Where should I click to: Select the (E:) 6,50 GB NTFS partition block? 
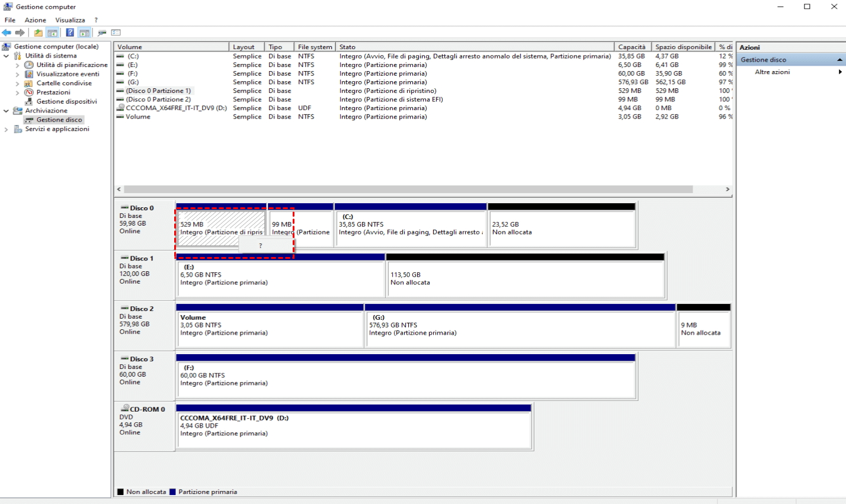click(280, 275)
